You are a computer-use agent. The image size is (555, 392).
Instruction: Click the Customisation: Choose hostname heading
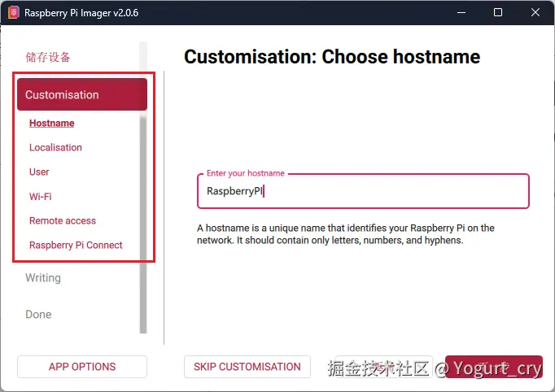[332, 57]
